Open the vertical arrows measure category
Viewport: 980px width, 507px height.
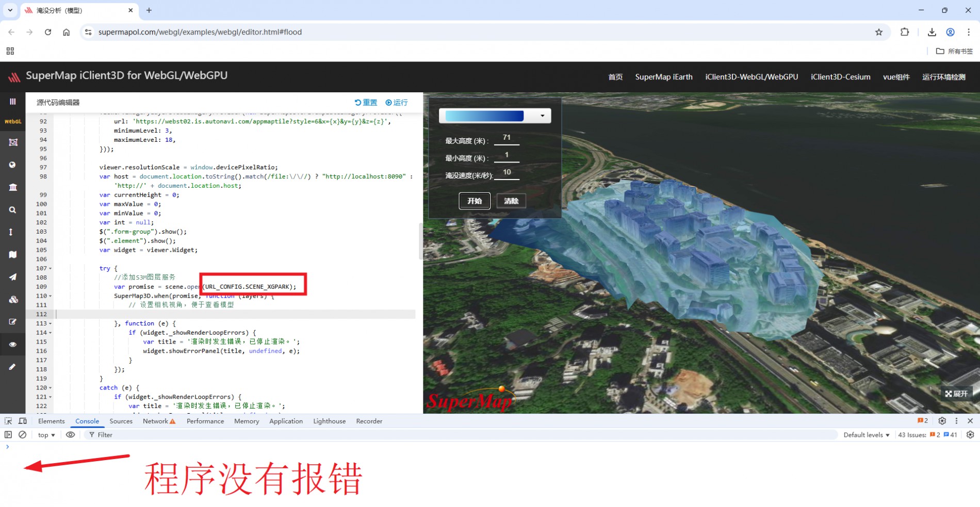11,232
